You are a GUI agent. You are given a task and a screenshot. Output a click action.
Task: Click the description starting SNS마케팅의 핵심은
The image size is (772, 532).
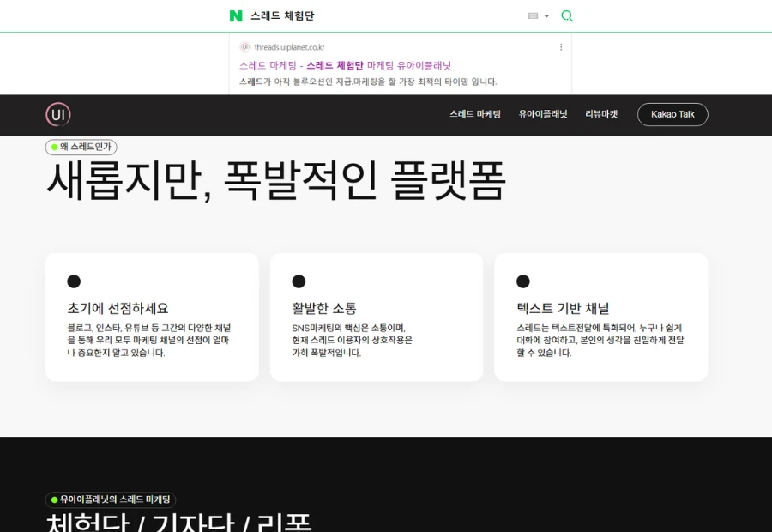point(352,341)
